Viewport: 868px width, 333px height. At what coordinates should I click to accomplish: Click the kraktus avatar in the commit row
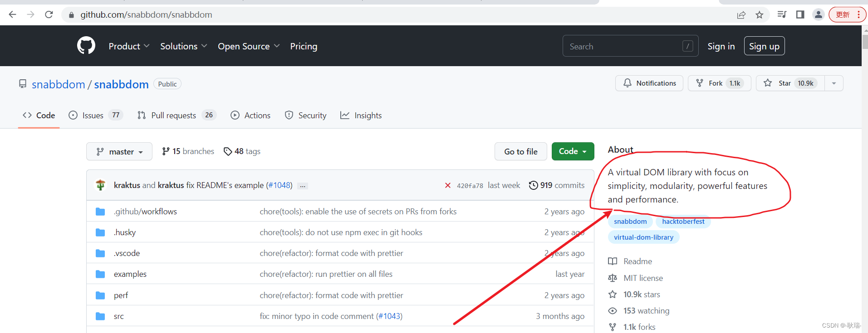[101, 185]
